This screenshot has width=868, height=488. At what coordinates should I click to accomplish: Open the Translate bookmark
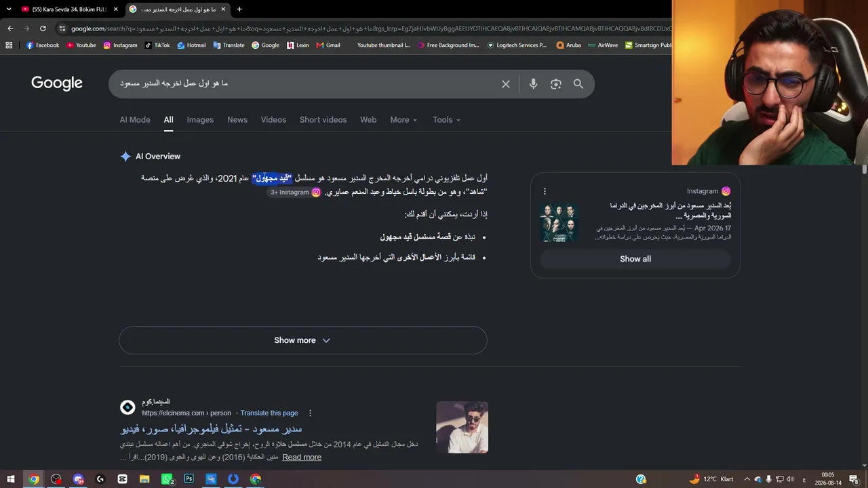(229, 45)
